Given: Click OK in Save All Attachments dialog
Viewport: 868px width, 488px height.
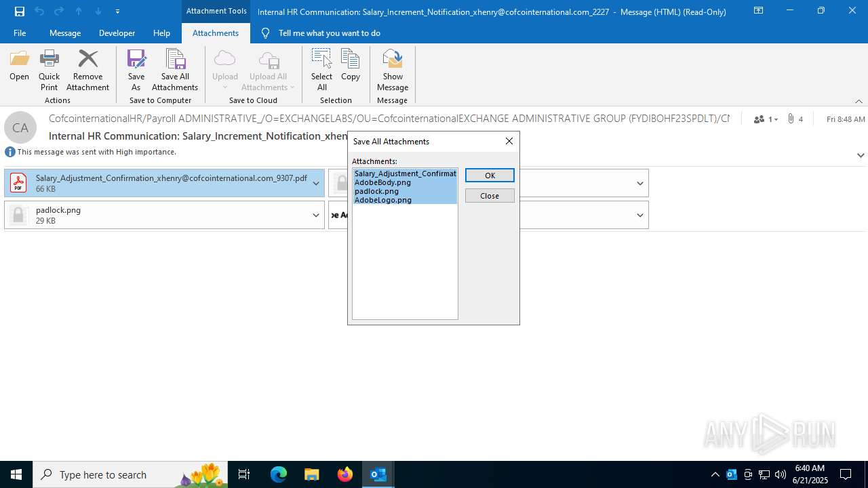Looking at the screenshot, I should [x=490, y=176].
